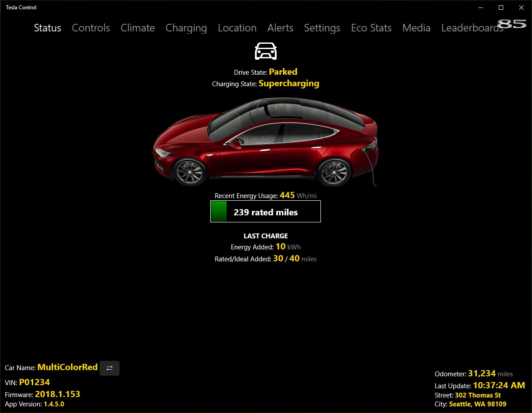This screenshot has height=413, width=532.
Task: Click the city Seattle, WA 98109
Action: (x=478, y=404)
